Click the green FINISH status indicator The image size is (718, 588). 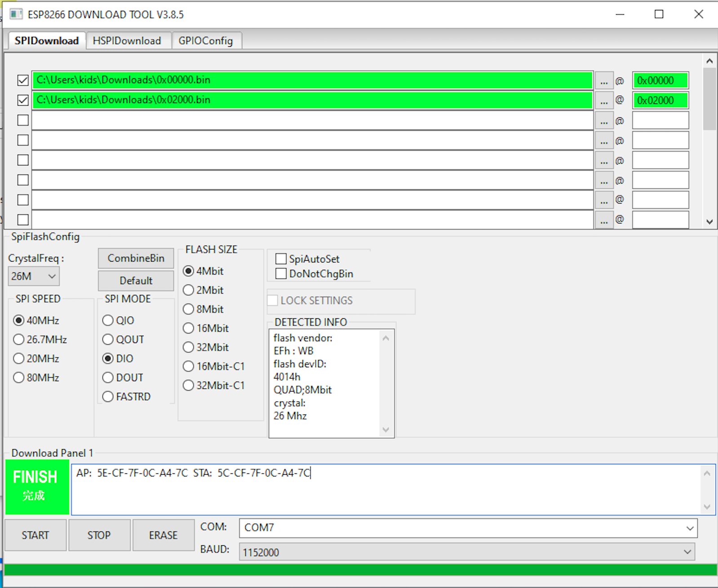[x=37, y=487]
